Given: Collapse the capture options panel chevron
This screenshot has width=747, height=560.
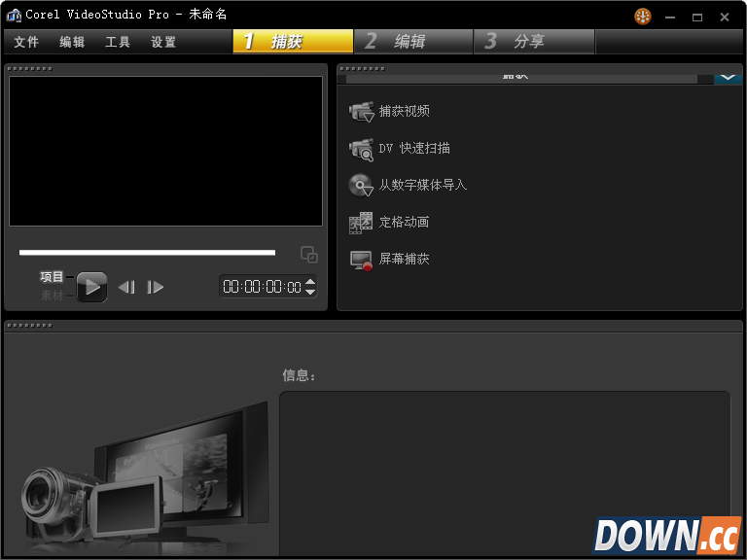Looking at the screenshot, I should [x=728, y=77].
